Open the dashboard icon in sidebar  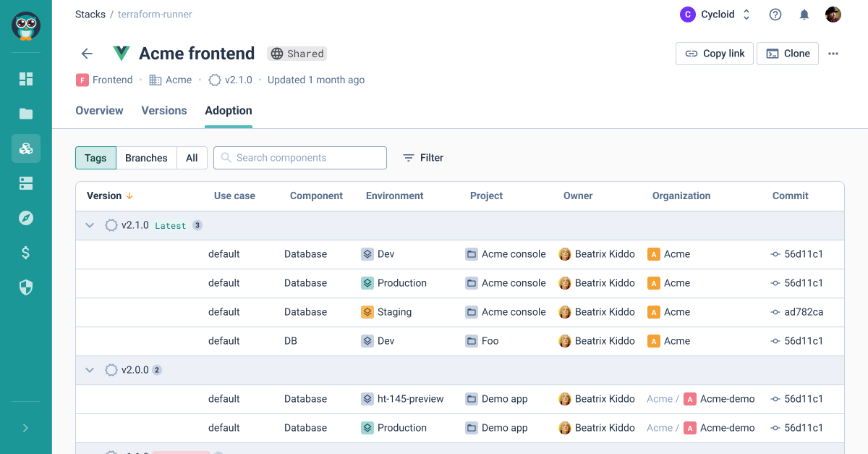point(26,79)
